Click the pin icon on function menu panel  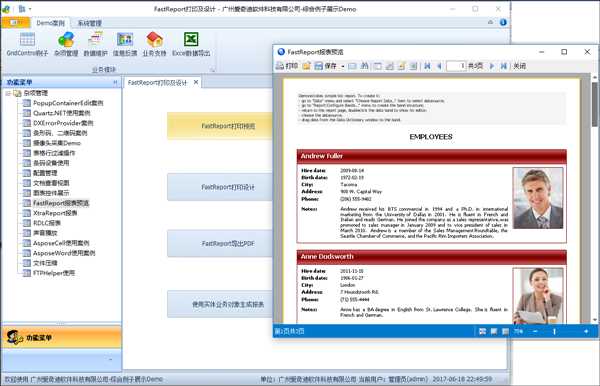[115, 82]
